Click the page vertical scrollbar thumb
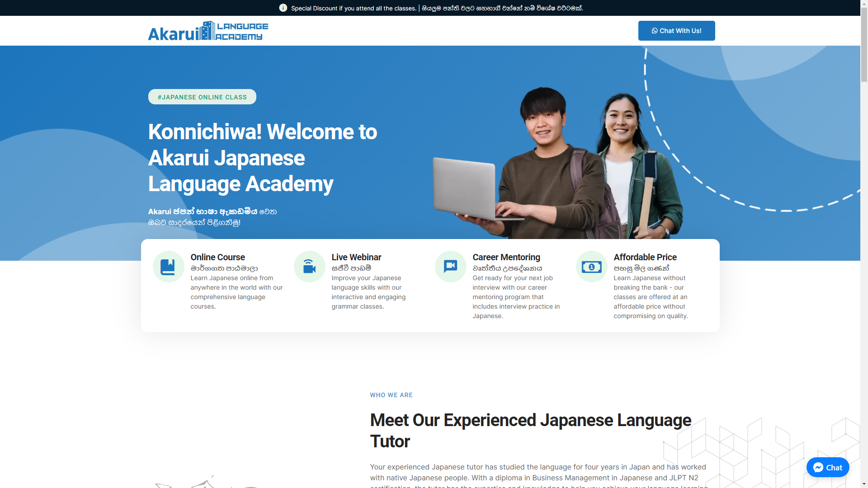868x488 pixels. (864, 45)
